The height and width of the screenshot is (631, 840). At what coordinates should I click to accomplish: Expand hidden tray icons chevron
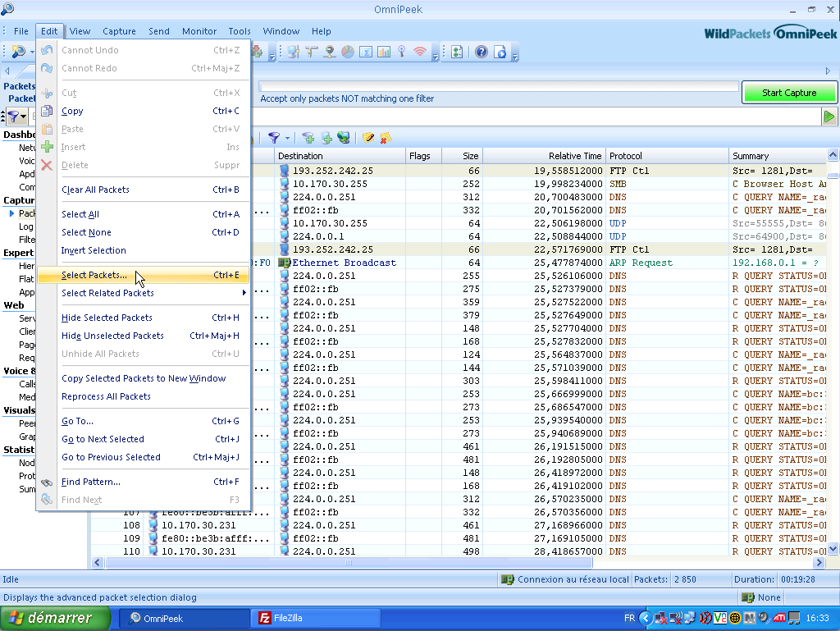[x=646, y=618]
